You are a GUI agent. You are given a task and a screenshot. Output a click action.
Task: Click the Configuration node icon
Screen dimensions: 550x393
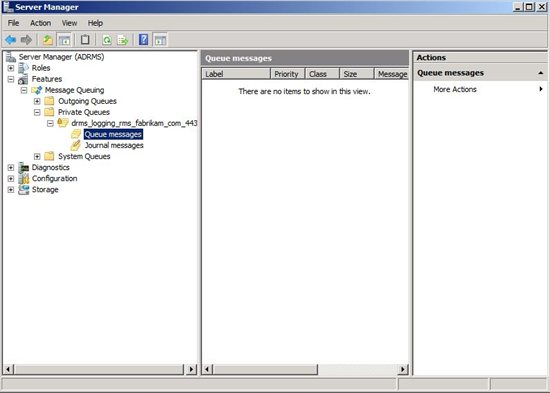point(24,178)
